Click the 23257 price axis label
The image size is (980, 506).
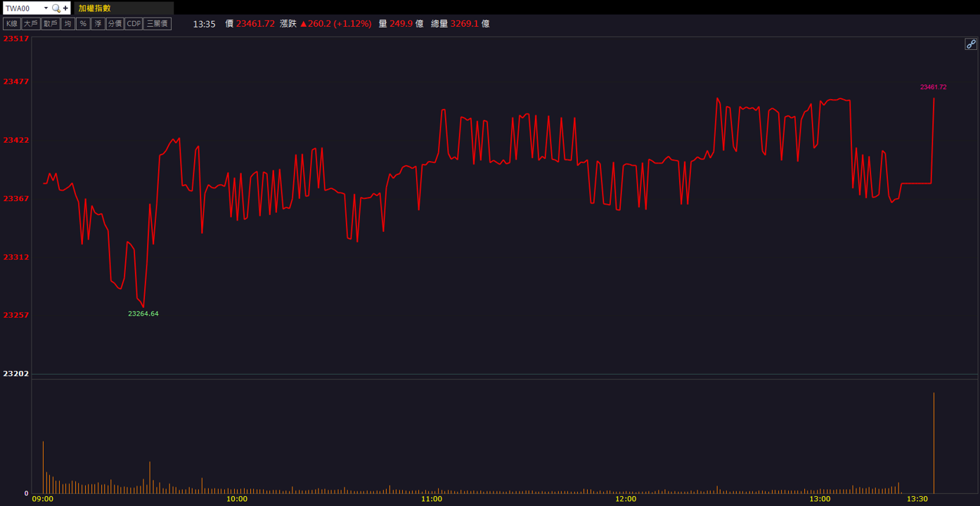coord(16,315)
